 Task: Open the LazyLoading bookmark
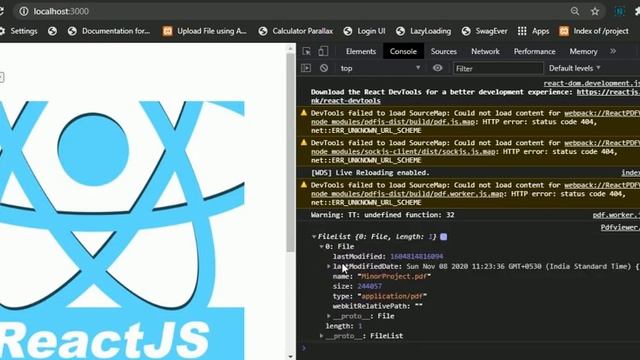(424, 31)
